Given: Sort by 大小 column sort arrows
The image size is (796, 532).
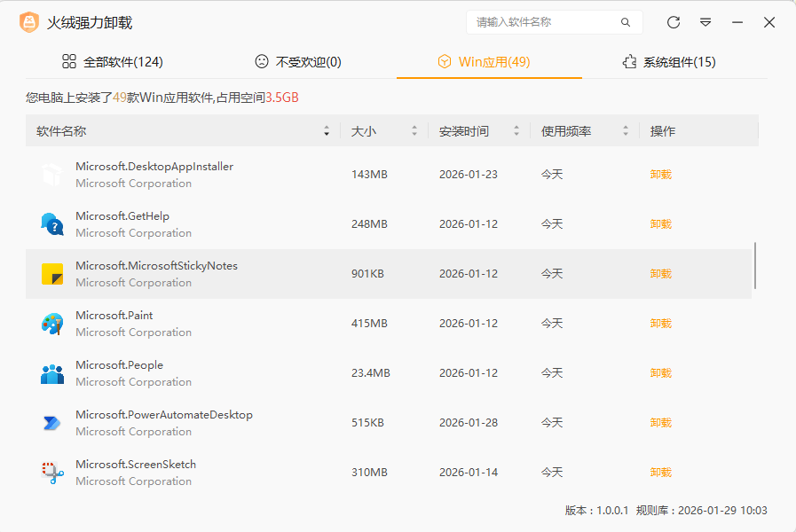Looking at the screenshot, I should pos(414,131).
